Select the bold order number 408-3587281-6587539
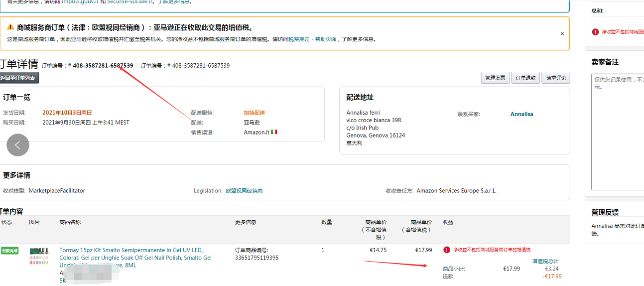 [x=103, y=65]
